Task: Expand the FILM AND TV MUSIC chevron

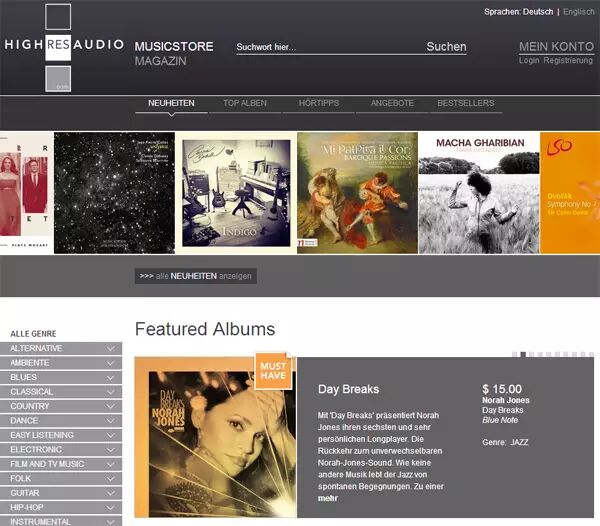Action: point(111,464)
